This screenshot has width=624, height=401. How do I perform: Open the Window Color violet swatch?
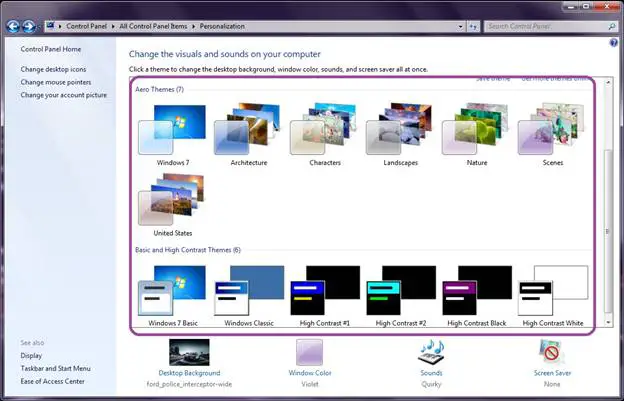309,352
